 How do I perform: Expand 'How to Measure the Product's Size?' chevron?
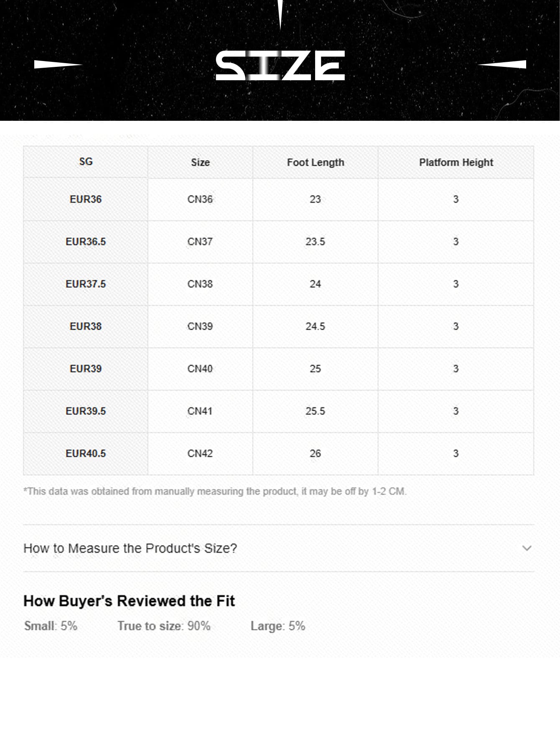pyautogui.click(x=527, y=548)
